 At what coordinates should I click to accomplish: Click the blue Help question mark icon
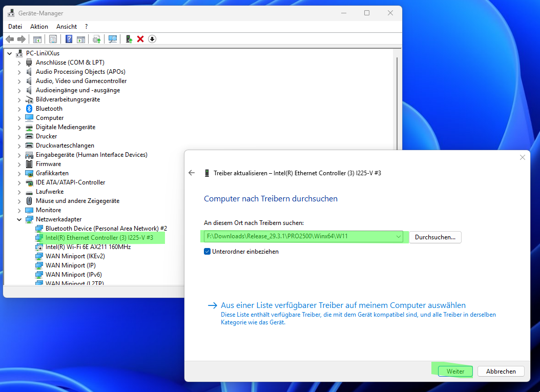(69, 39)
